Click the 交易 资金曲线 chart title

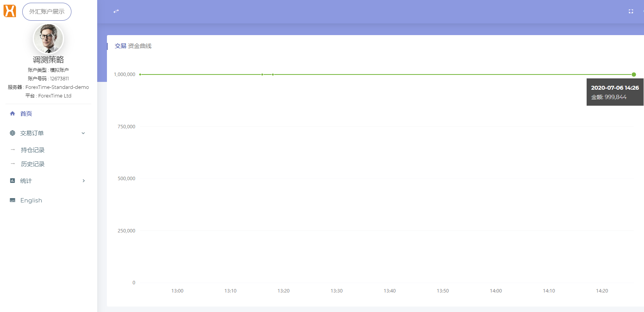(133, 46)
